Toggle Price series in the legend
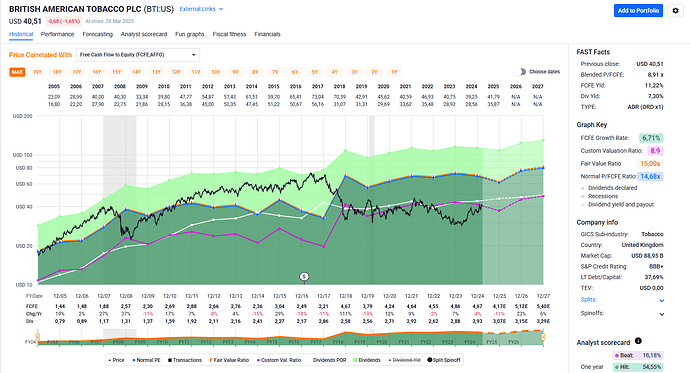690x373 pixels. pyautogui.click(x=117, y=360)
